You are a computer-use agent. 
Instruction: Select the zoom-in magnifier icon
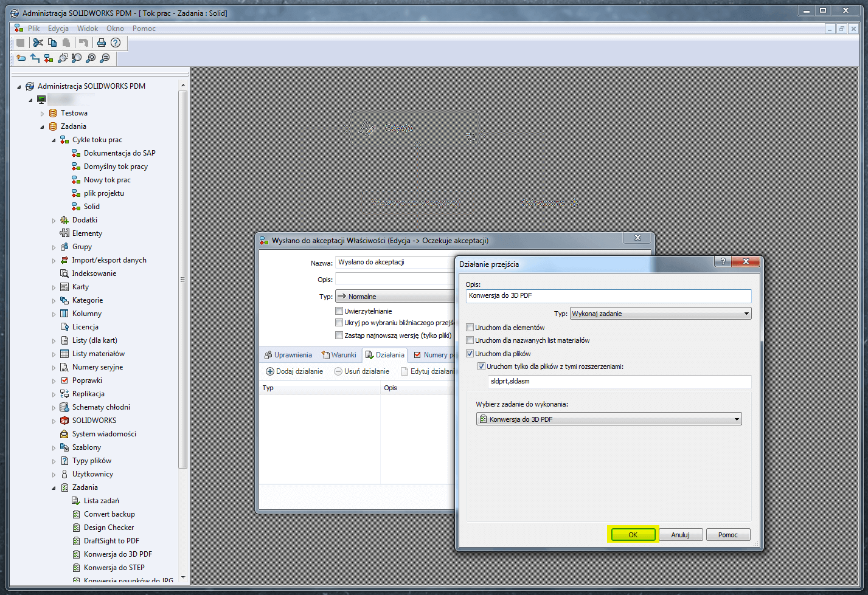tap(91, 58)
